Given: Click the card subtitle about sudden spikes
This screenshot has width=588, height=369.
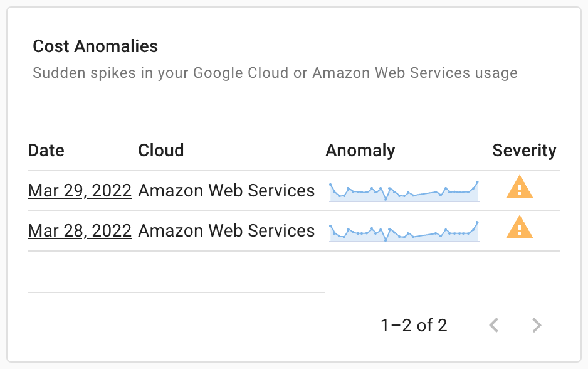Looking at the screenshot, I should 275,73.
